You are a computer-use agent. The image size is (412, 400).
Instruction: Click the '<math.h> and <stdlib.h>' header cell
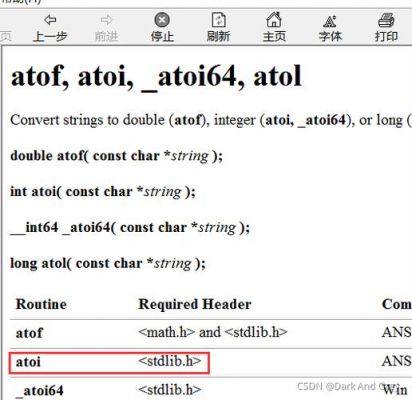pyautogui.click(x=213, y=332)
